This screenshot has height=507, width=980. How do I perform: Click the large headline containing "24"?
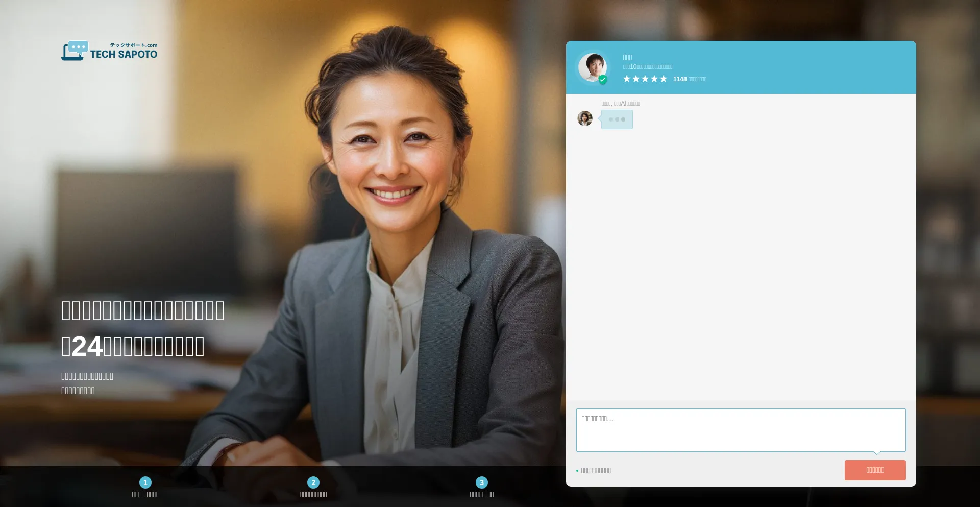pyautogui.click(x=133, y=347)
